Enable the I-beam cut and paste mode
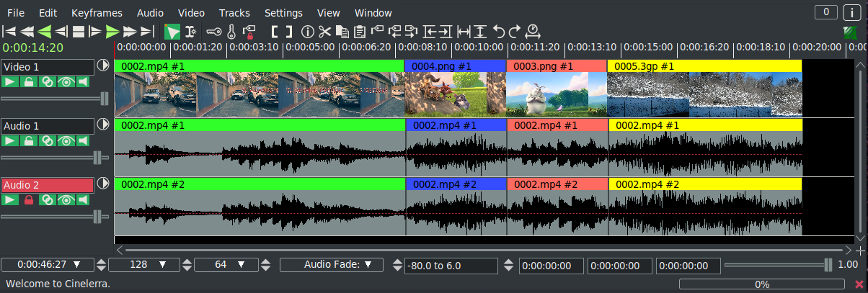 190,32
